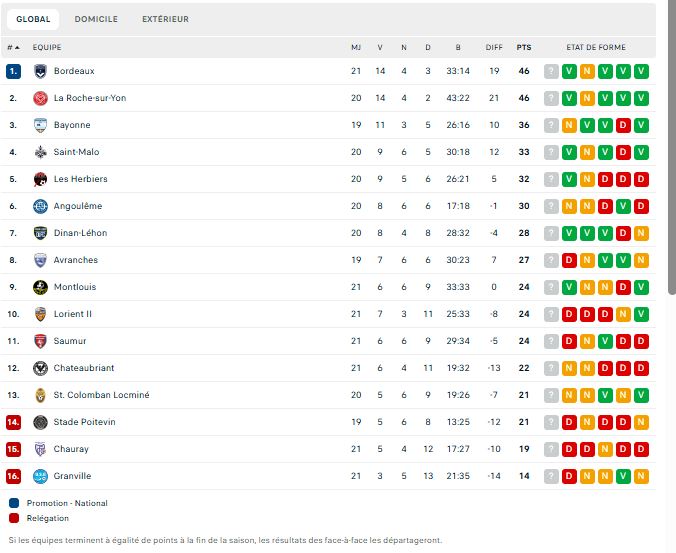Viewport: 676px width, 553px height.
Task: Click the Angoulême club crest
Action: (40, 206)
